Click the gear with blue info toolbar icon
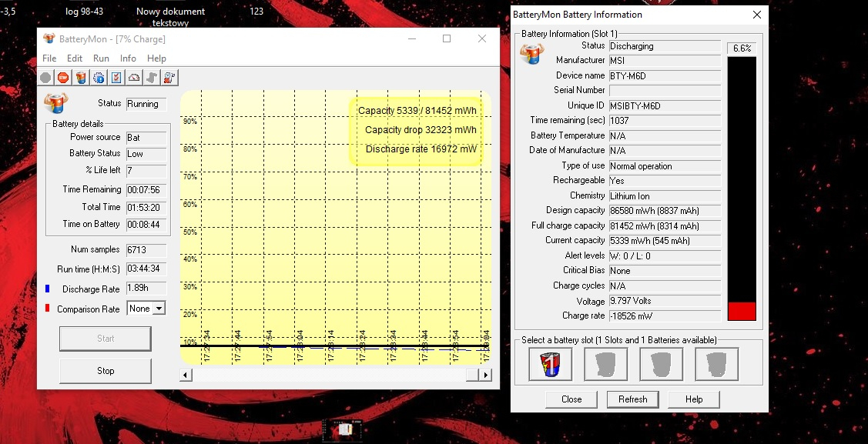Screen dimensions: 868x444 tap(99, 78)
